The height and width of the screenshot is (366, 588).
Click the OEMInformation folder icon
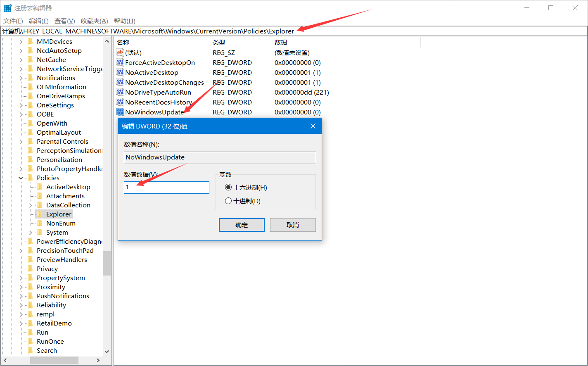pos(30,87)
